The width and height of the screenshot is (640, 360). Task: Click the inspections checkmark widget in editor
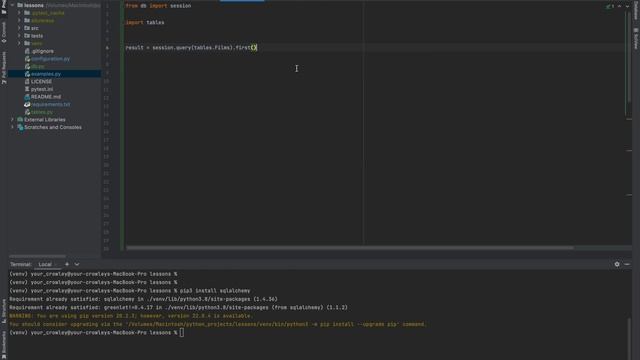pyautogui.click(x=610, y=6)
